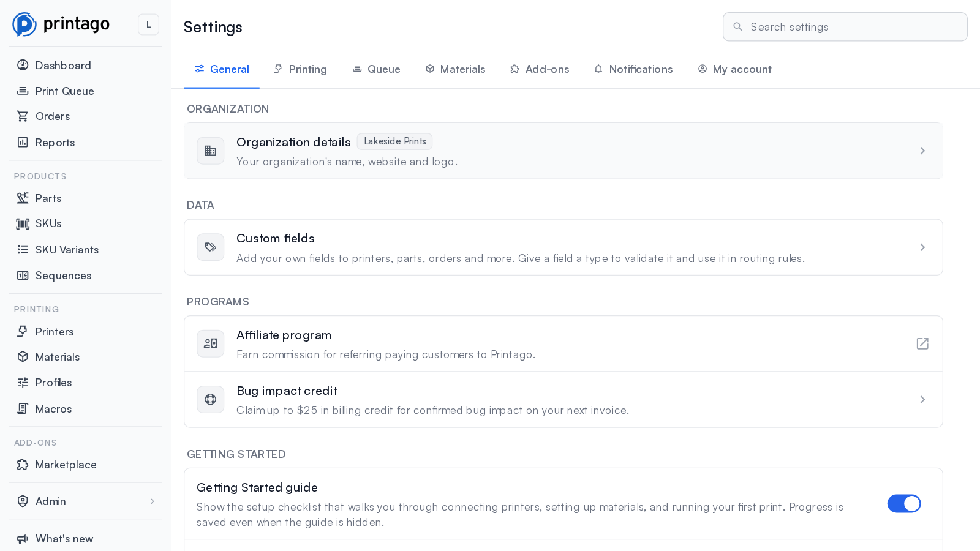Click the L sidebar collapse button
Image resolution: width=980 pixels, height=551 pixels.
tap(148, 24)
